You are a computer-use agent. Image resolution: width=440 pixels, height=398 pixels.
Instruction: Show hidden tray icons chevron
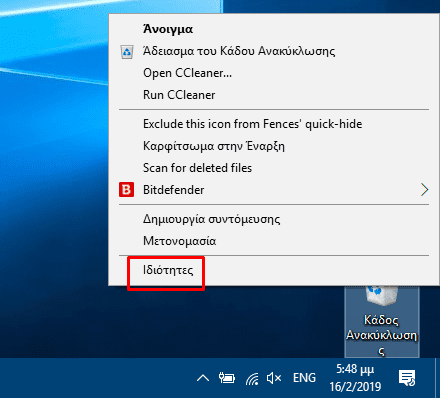click(x=203, y=378)
